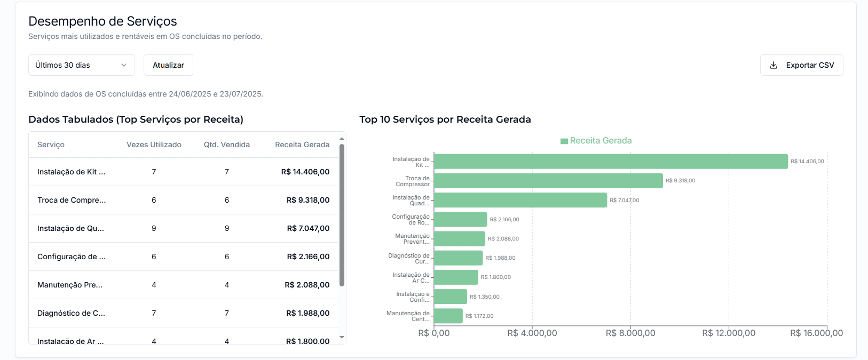Image resolution: width=868 pixels, height=360 pixels.
Task: Click the Troca de Compressor chart bar
Action: [x=548, y=181]
